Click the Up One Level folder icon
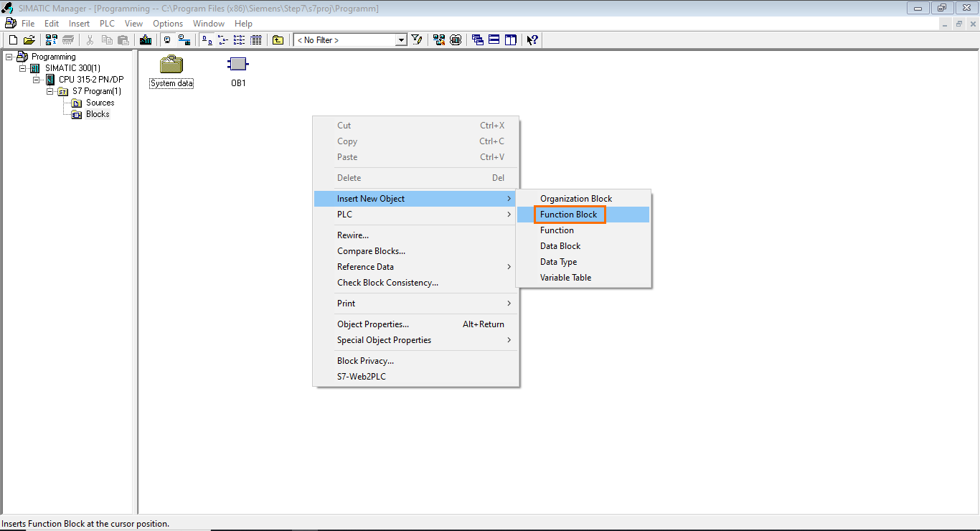980x531 pixels. (278, 40)
